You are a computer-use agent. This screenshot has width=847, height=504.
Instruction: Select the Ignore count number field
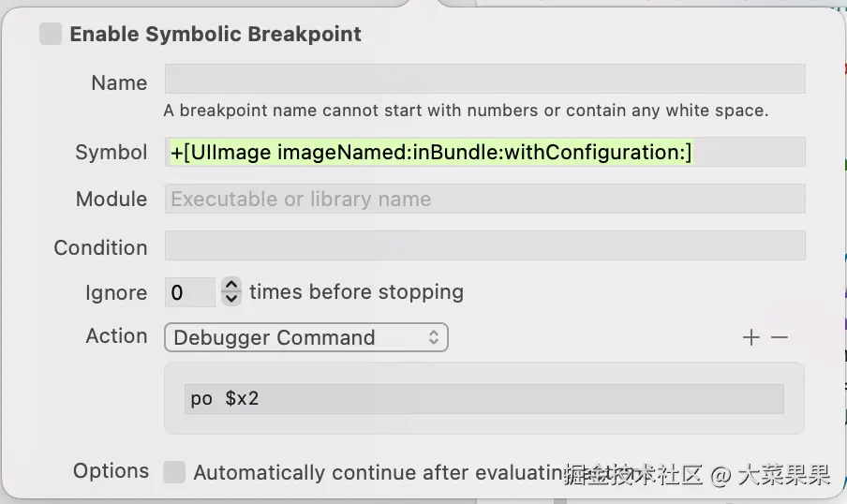pos(189,292)
